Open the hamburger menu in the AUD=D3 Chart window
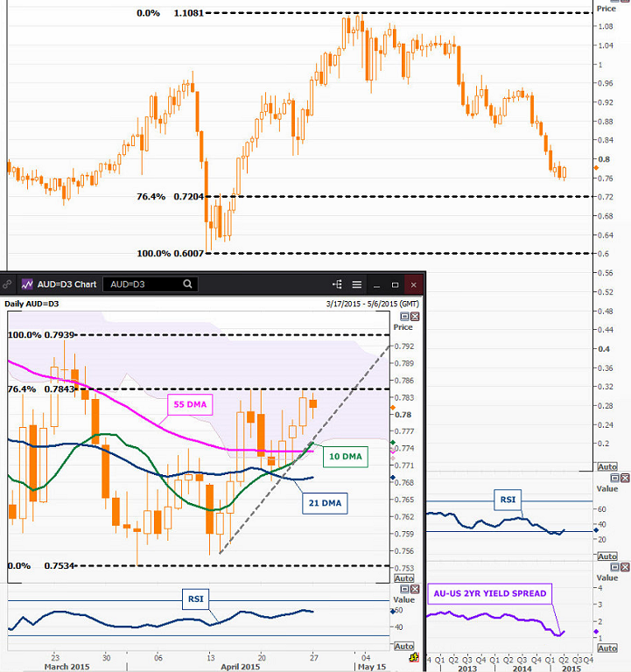This screenshot has width=631, height=672. [x=357, y=284]
